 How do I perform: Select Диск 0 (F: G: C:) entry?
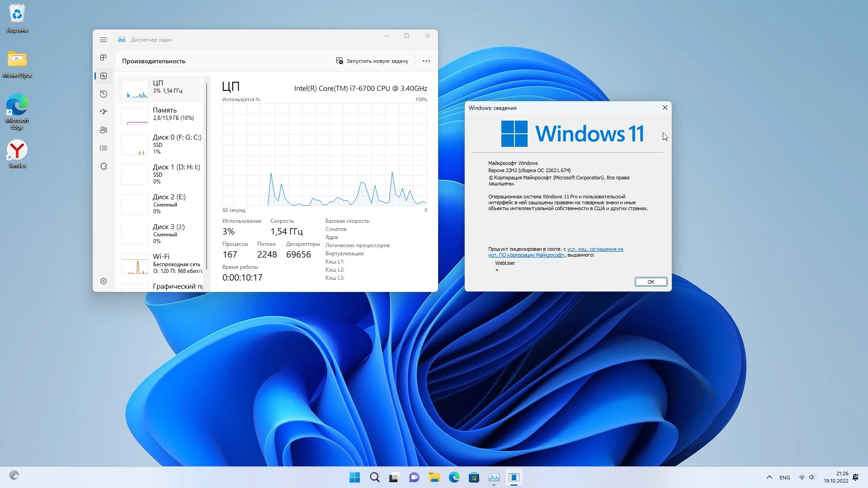point(160,144)
